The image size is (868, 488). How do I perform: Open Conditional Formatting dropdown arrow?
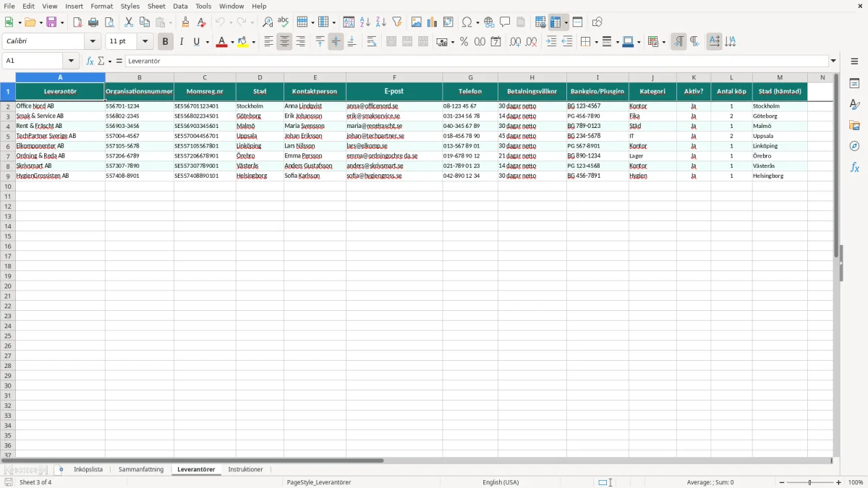click(x=663, y=42)
